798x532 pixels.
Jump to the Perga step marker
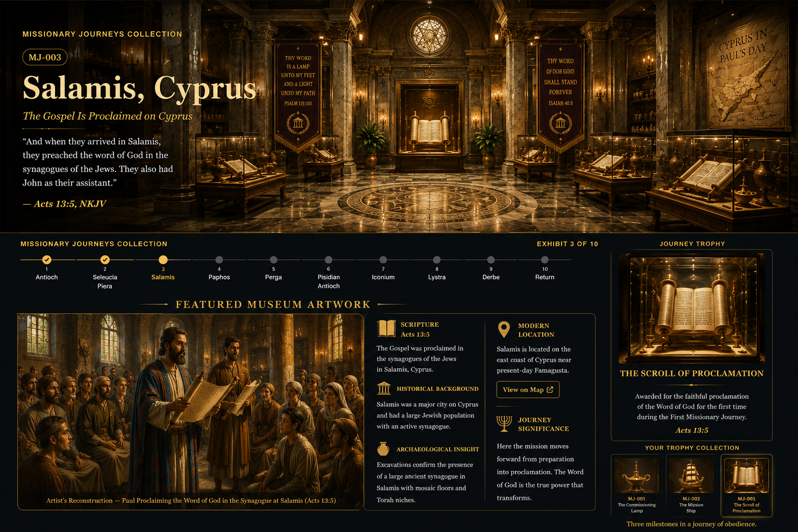click(273, 259)
